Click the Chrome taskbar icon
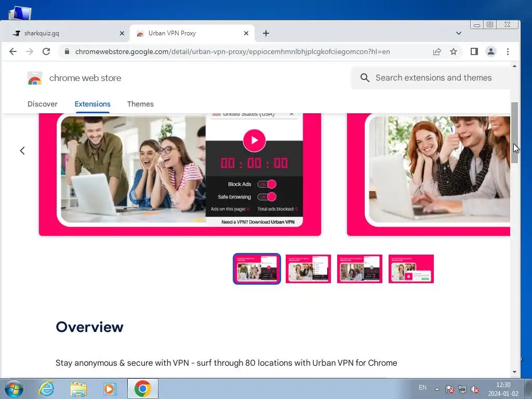532x399 pixels. click(x=142, y=389)
